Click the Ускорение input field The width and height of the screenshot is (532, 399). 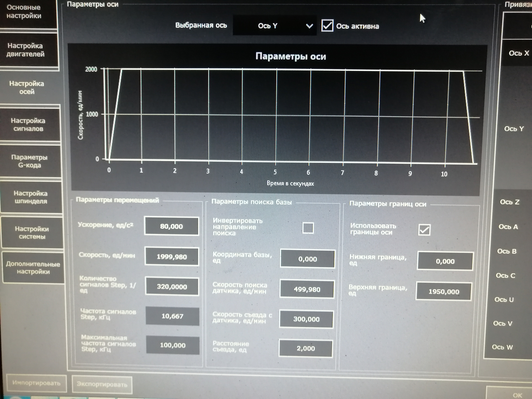click(x=172, y=226)
